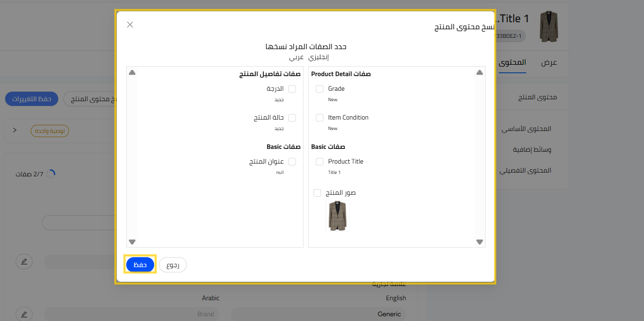Expand the recommendation panel chevron
This screenshot has height=321, width=644.
click(x=15, y=130)
